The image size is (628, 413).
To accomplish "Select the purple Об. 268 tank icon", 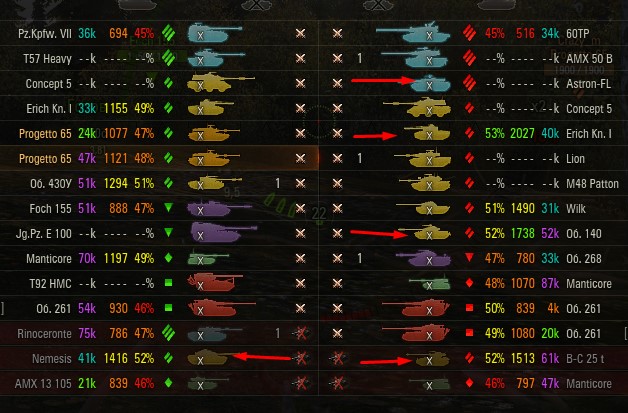I will pyautogui.click(x=423, y=258).
